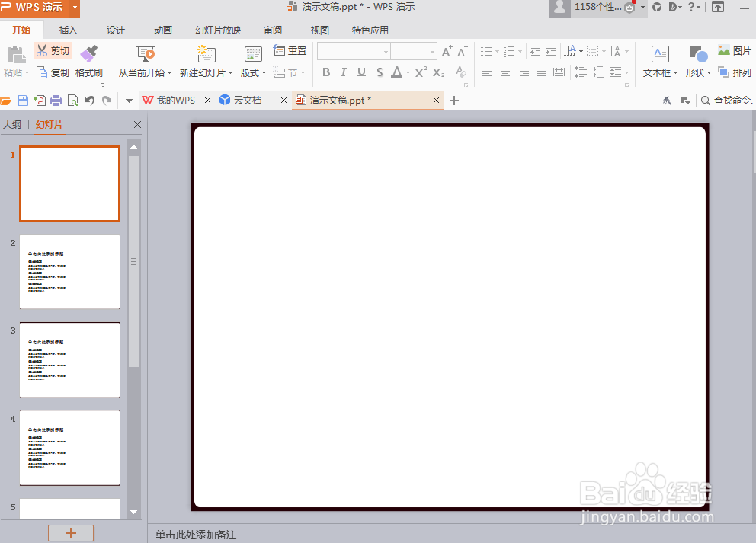Click the Cut (剪切) scissors button
Screen dimensions: 756x543
(x=53, y=50)
